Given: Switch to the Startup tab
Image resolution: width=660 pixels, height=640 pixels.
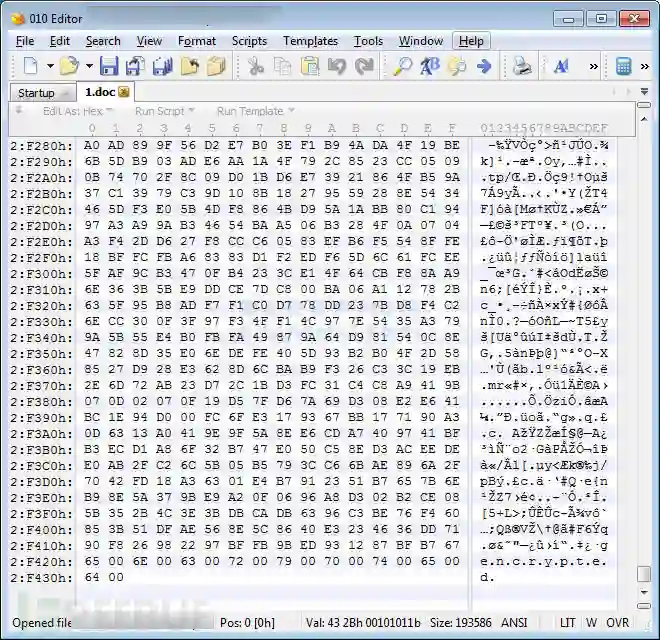Looking at the screenshot, I should 43,93.
